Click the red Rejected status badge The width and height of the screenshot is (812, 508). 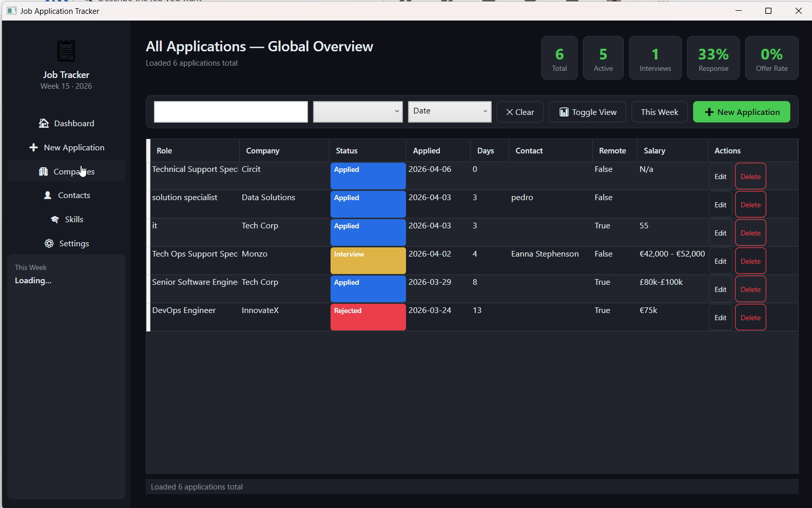coord(368,317)
